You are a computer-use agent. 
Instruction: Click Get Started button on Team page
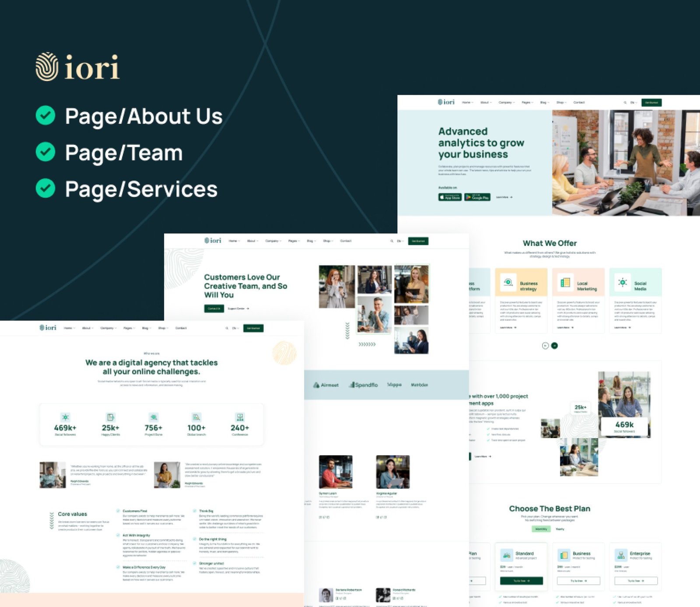tap(418, 241)
